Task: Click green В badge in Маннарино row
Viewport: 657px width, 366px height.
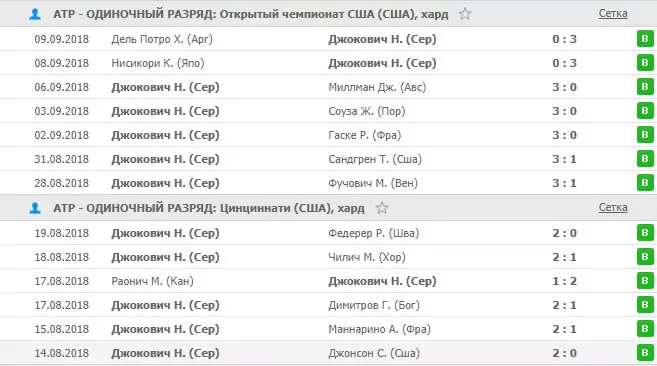Action: [645, 329]
